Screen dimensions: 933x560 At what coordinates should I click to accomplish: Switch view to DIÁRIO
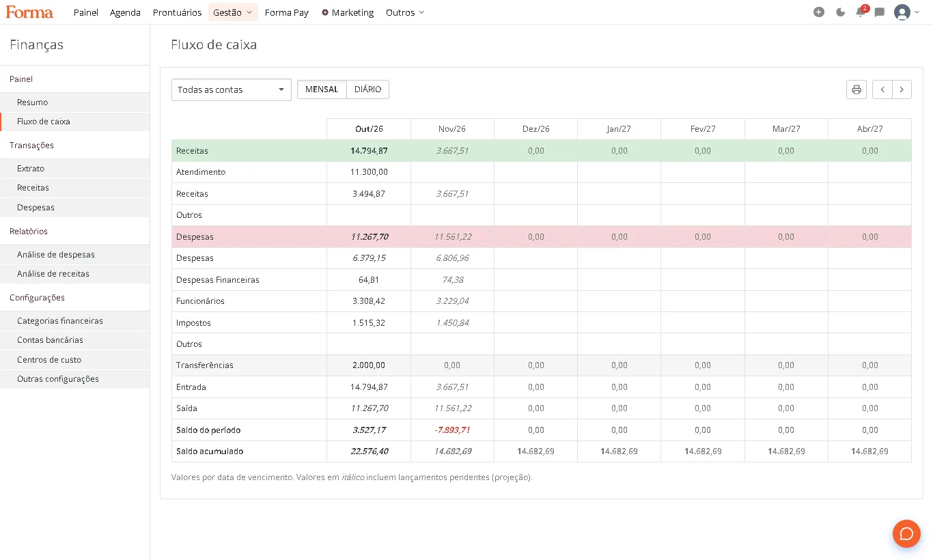pyautogui.click(x=368, y=89)
